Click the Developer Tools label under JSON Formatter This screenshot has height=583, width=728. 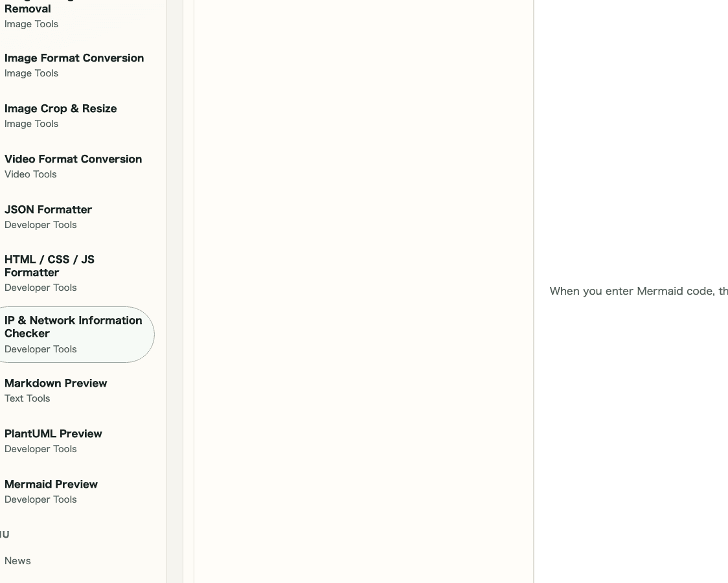[40, 225]
